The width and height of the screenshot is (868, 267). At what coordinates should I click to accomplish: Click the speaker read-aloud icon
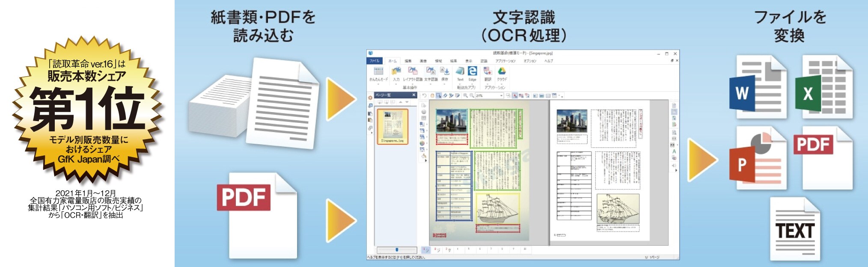674,165
